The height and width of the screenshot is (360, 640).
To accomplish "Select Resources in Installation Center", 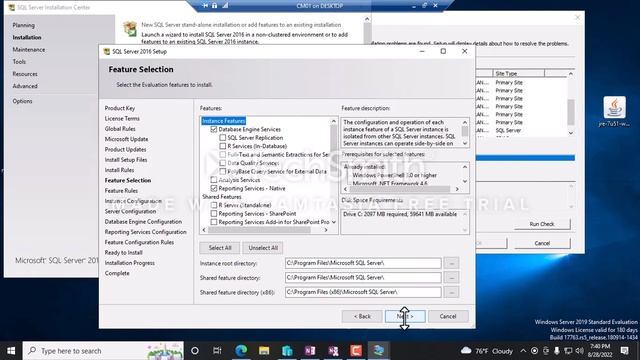I will (x=25, y=74).
